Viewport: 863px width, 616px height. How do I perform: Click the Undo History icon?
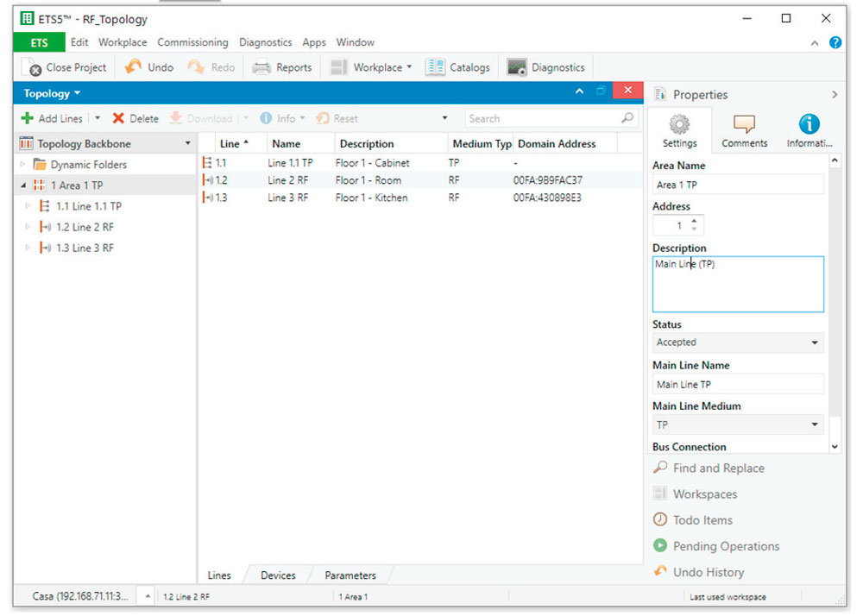click(x=660, y=571)
